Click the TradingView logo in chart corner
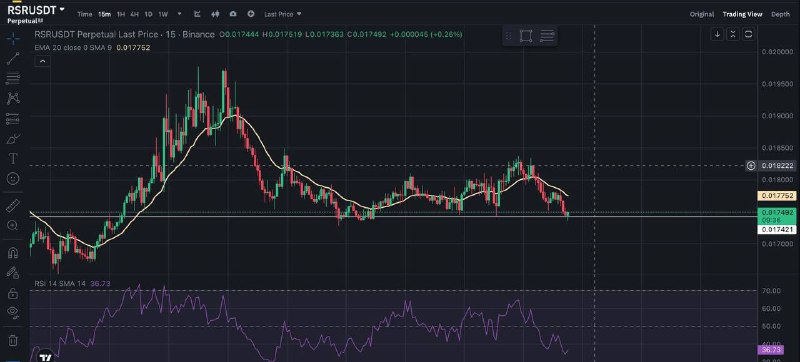800x362 pixels. click(45, 357)
